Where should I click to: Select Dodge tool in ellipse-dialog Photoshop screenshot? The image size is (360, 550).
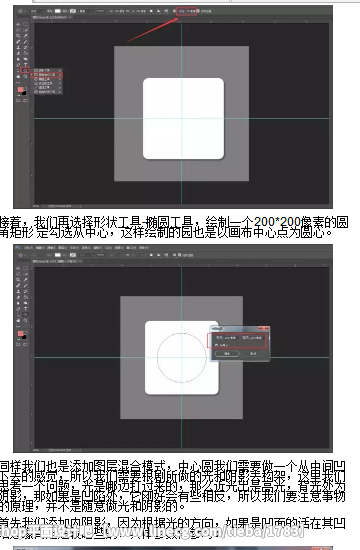point(26,303)
